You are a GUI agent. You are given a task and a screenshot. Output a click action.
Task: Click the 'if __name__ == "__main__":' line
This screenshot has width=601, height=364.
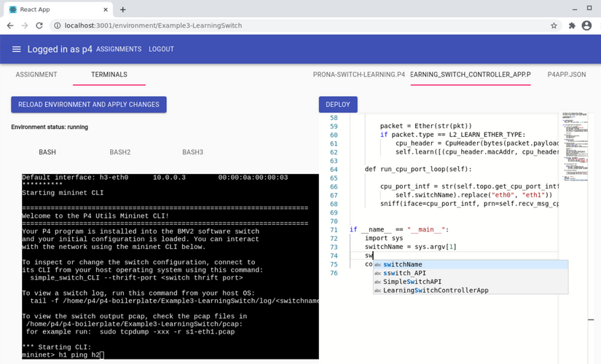(x=399, y=229)
